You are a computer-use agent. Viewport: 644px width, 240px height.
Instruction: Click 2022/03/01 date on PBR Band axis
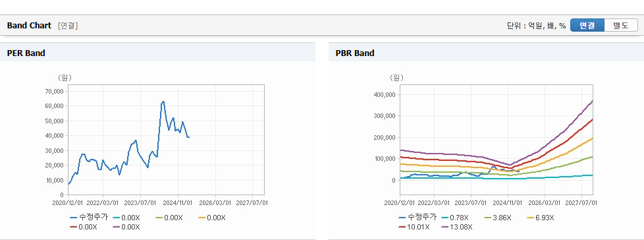(x=434, y=202)
